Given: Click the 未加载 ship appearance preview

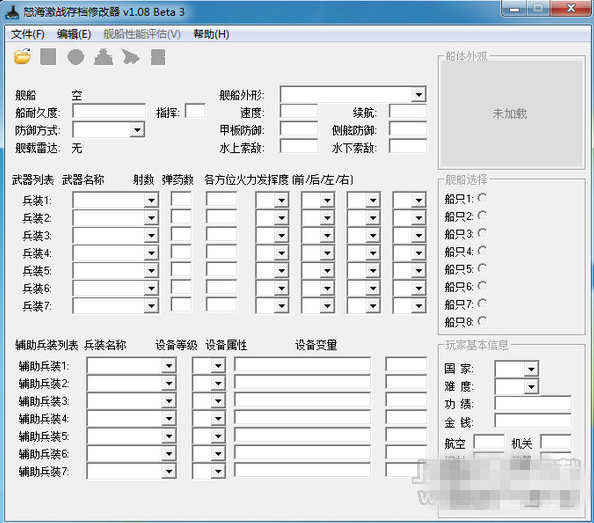Looking at the screenshot, I should [510, 114].
